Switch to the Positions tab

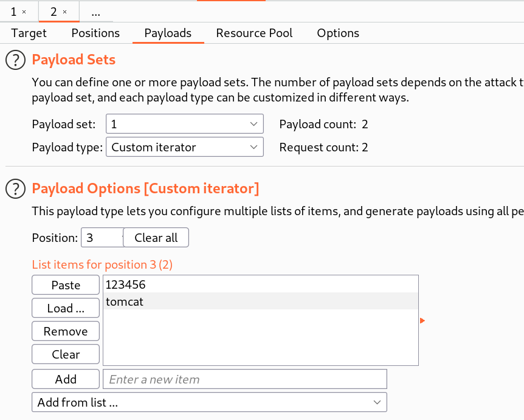pos(95,33)
